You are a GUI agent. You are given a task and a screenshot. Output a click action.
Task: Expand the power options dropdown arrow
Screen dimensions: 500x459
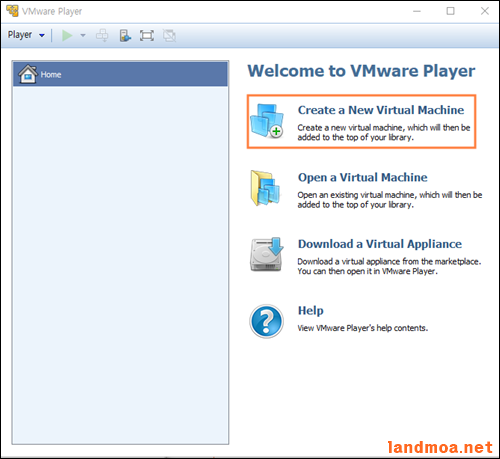(83, 35)
